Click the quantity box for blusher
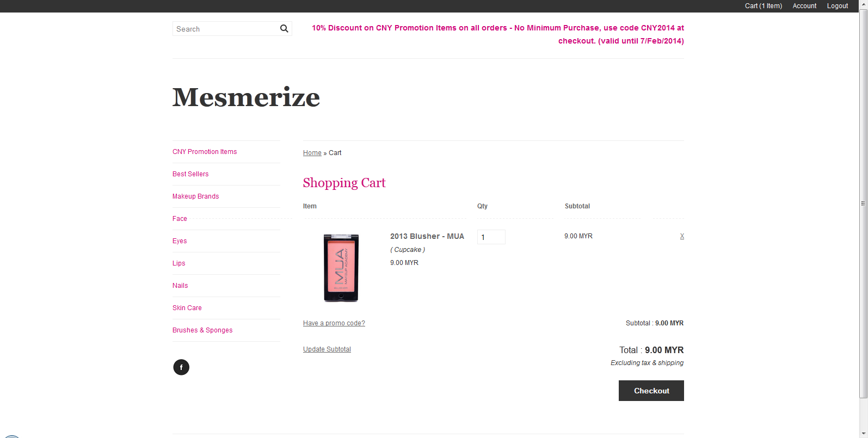The width and height of the screenshot is (868, 438). (x=491, y=237)
